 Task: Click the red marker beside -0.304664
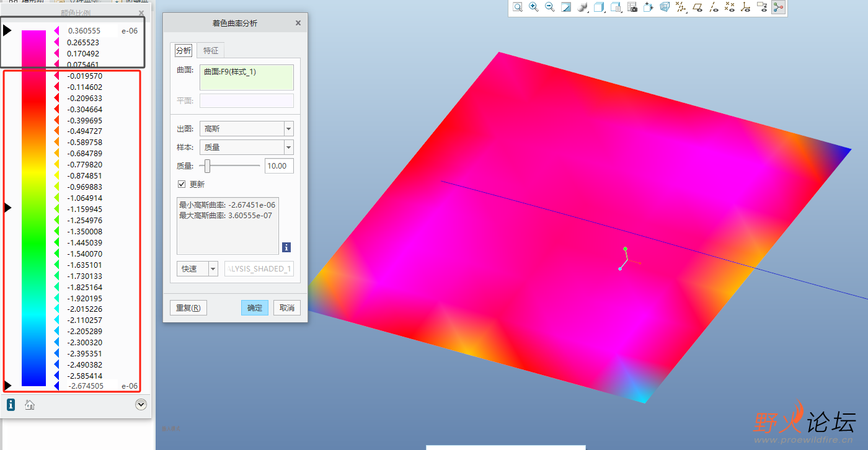[56, 110]
